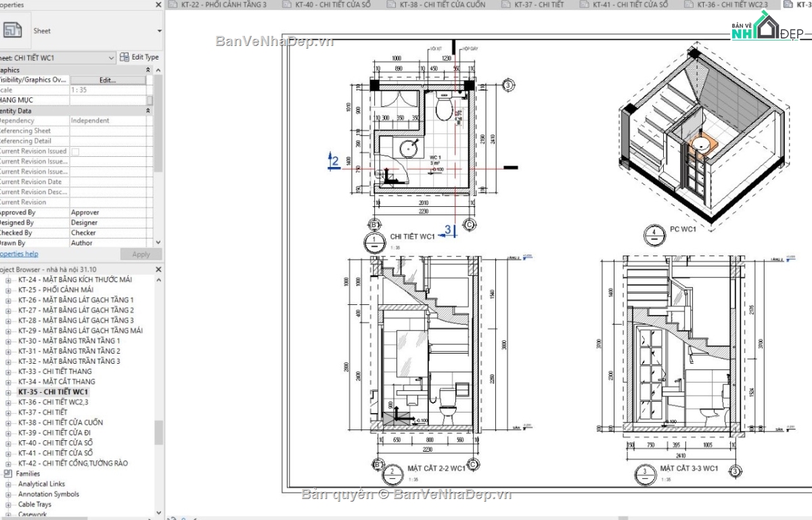Click the Edit Type button
Screen dimensions: 812x520
coord(139,57)
